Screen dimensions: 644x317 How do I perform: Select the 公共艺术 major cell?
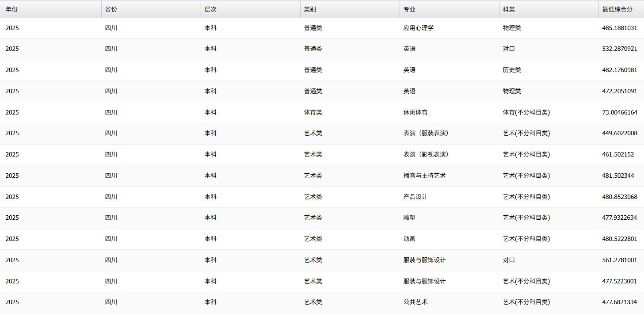(x=415, y=302)
